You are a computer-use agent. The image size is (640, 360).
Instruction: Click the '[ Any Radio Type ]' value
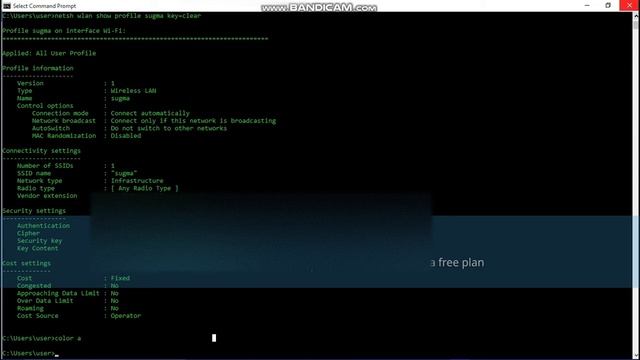[x=144, y=188]
